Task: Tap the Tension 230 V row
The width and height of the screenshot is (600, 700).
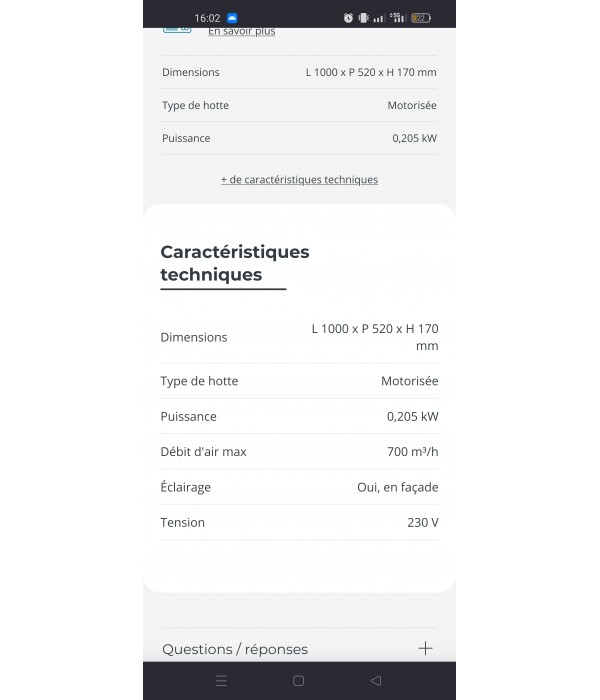Action: point(299,522)
